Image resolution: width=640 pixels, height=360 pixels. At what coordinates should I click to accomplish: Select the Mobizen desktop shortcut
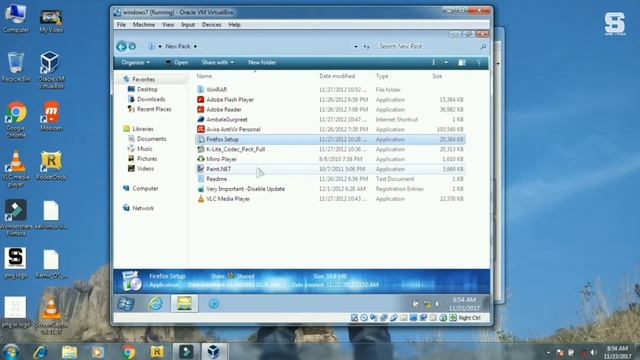(51, 116)
